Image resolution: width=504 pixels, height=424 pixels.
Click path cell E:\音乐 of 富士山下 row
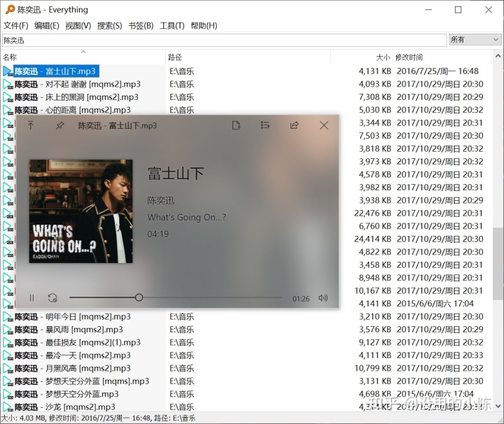tap(182, 71)
